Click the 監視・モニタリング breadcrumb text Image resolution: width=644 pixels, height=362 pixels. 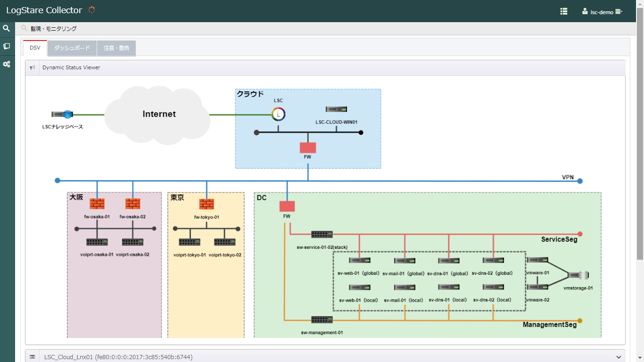54,29
